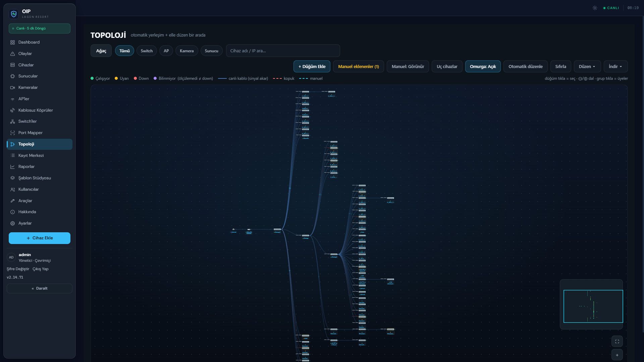Click the fullscreen fit-view icon
The height and width of the screenshot is (362, 644).
pos(617,341)
